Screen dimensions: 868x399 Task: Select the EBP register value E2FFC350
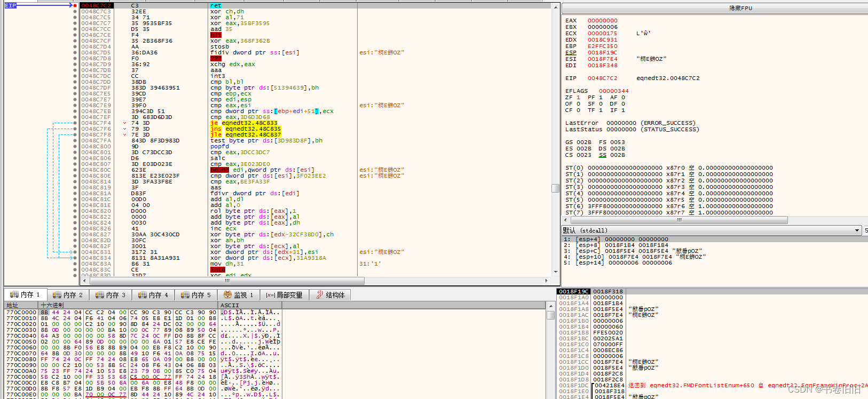click(x=603, y=46)
